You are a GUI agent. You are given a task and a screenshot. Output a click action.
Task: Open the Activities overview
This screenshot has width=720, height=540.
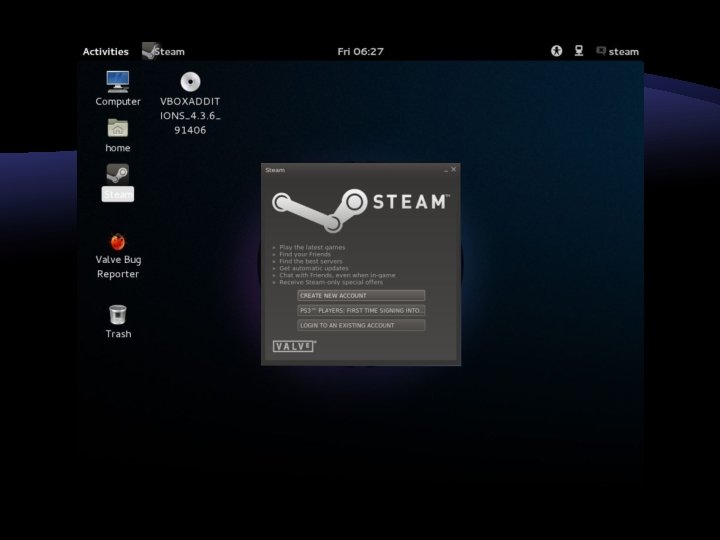(x=106, y=51)
